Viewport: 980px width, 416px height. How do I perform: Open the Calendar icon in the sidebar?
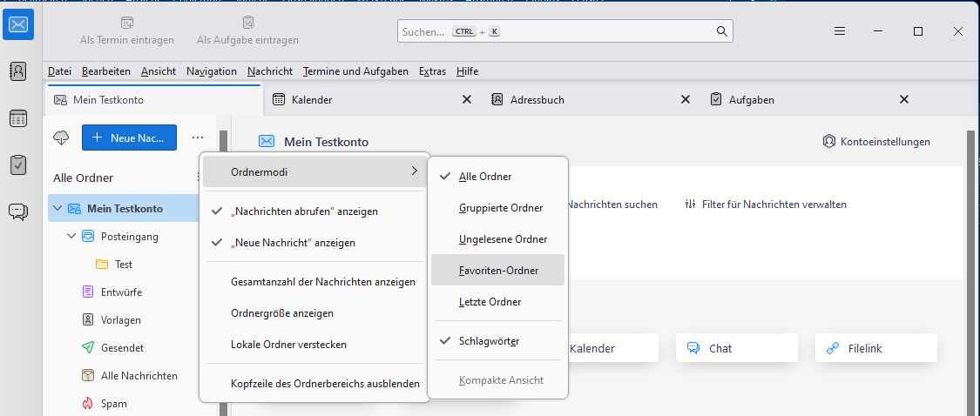(18, 118)
